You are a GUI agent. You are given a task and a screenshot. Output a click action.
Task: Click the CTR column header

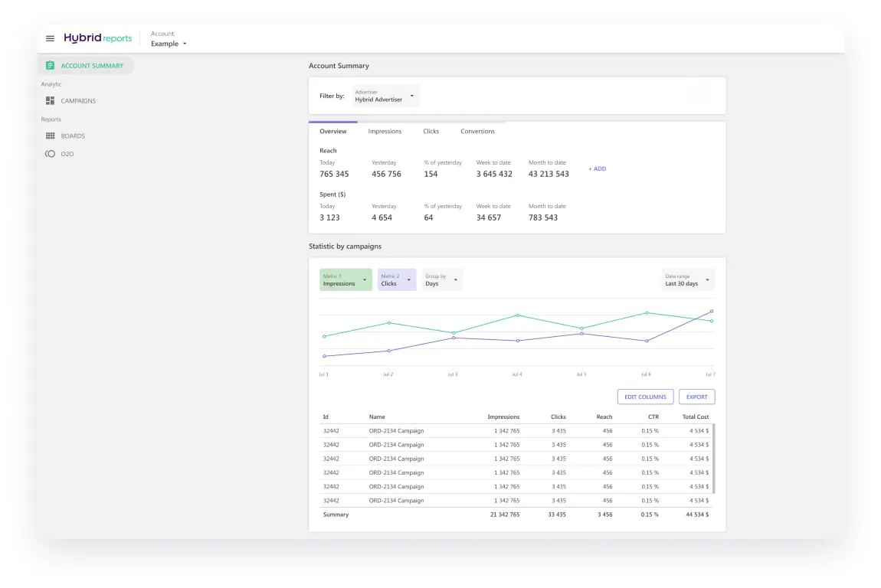653,416
